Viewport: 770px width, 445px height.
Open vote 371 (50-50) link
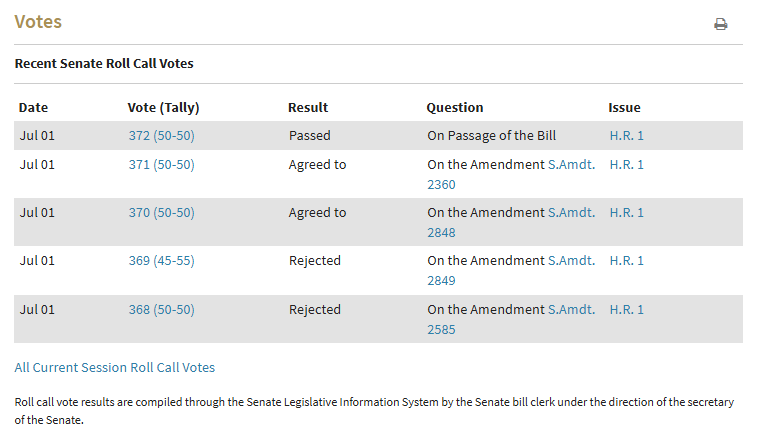[161, 164]
